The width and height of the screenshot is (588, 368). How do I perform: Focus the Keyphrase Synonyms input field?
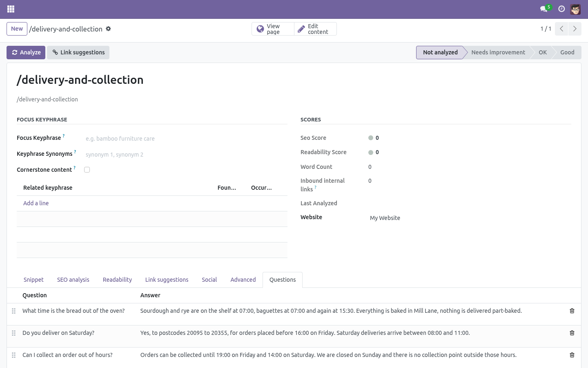(185, 155)
